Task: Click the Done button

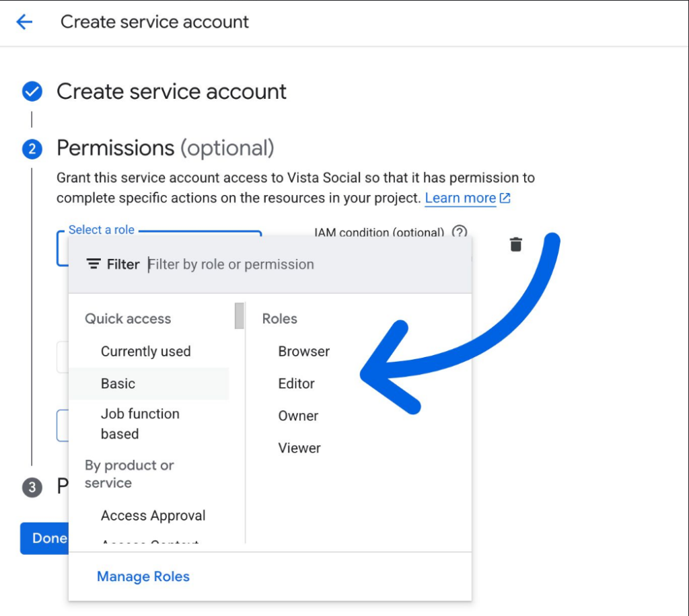Action: pos(46,538)
